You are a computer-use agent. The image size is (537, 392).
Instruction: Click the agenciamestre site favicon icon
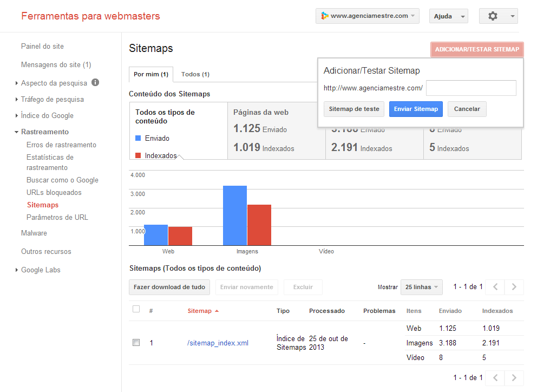click(325, 16)
